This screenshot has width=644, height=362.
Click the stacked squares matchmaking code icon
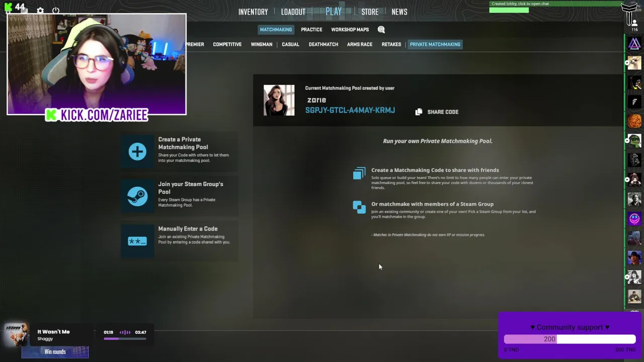(x=359, y=173)
